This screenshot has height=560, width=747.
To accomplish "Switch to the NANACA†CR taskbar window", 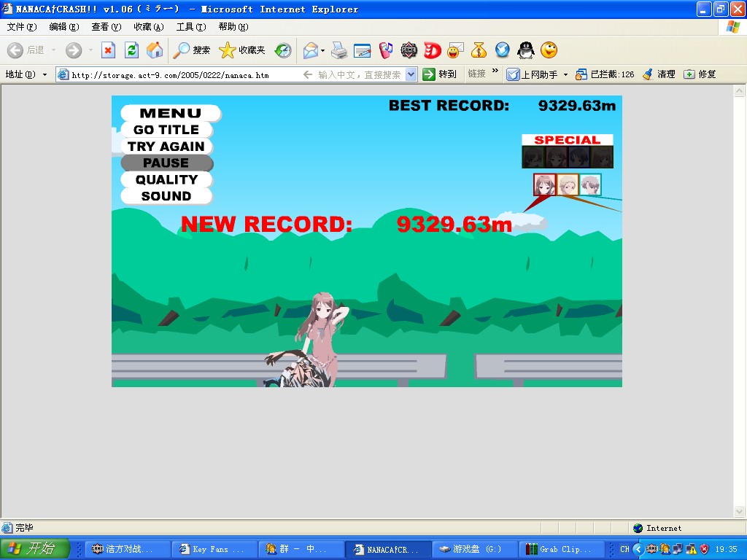I will pos(388,550).
